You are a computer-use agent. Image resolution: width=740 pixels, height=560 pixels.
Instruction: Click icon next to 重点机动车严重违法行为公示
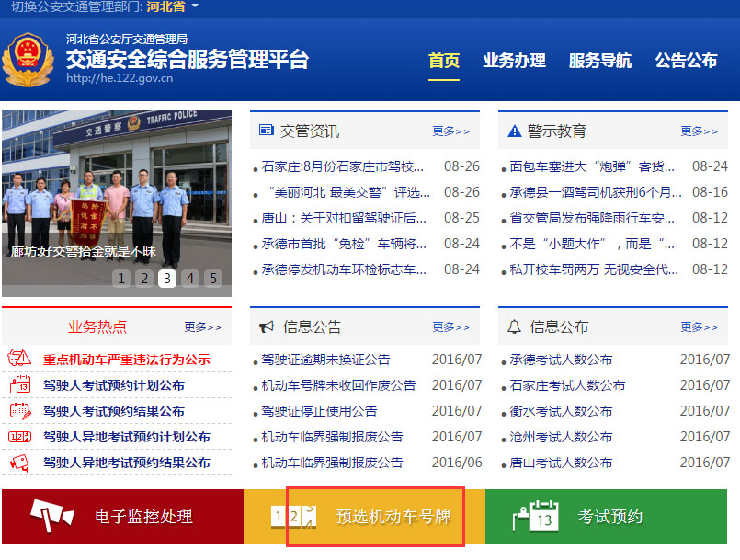(x=19, y=359)
